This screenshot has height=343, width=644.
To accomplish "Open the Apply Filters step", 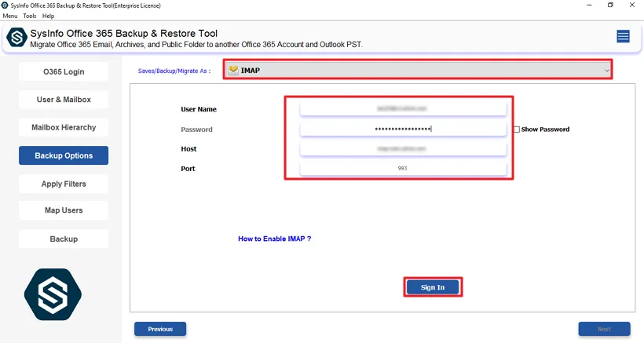I will pos(64,184).
